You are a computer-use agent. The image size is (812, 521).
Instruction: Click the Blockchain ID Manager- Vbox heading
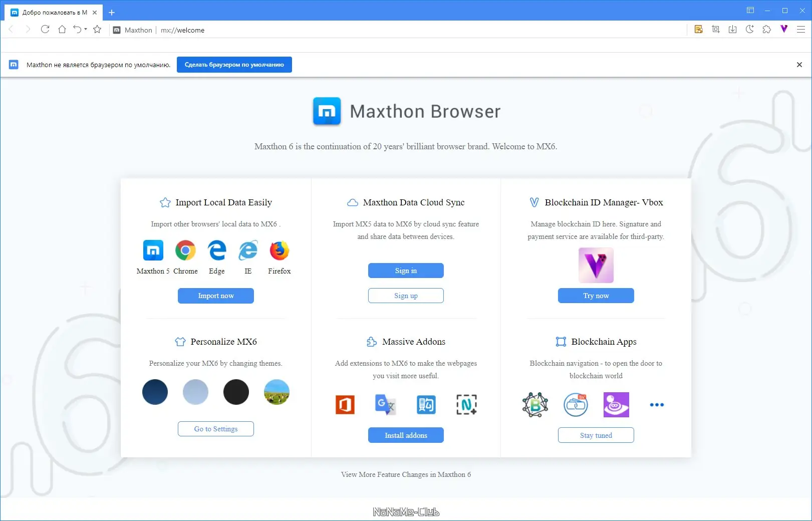[604, 202]
